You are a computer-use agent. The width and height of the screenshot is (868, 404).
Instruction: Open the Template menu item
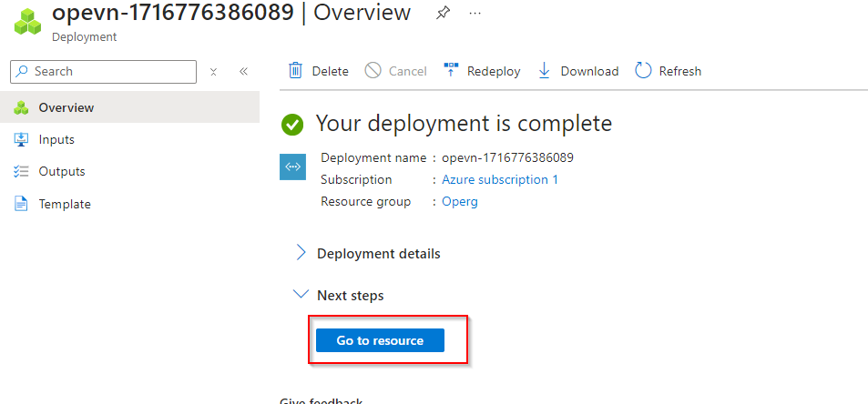pyautogui.click(x=64, y=204)
